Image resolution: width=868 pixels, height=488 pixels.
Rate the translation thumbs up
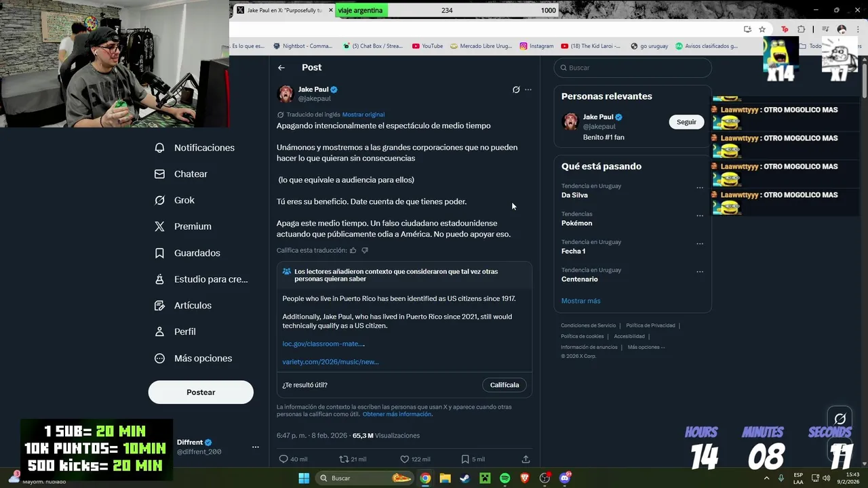click(x=353, y=250)
